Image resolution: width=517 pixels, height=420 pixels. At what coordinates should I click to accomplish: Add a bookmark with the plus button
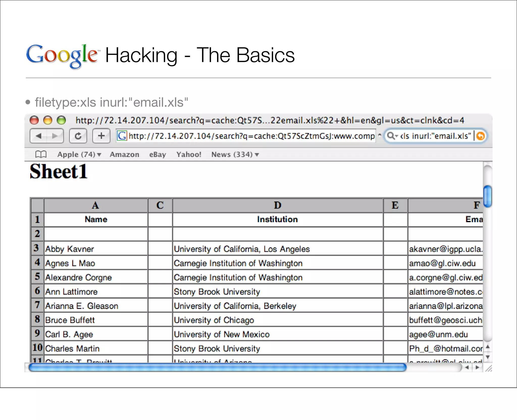(101, 136)
